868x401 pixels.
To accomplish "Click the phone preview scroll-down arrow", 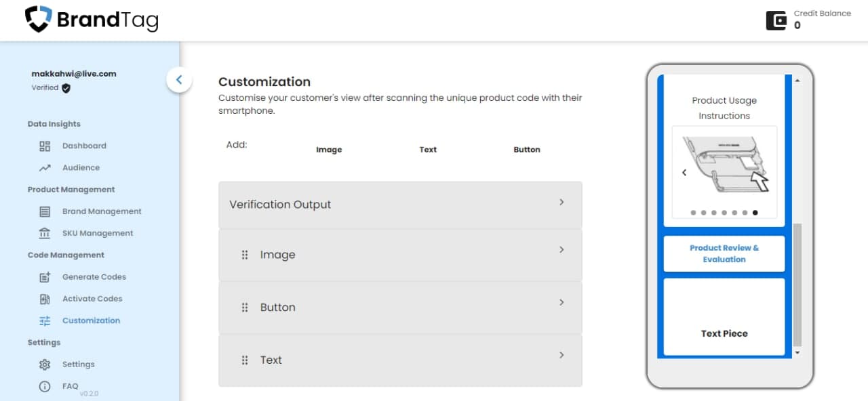I will pyautogui.click(x=797, y=353).
